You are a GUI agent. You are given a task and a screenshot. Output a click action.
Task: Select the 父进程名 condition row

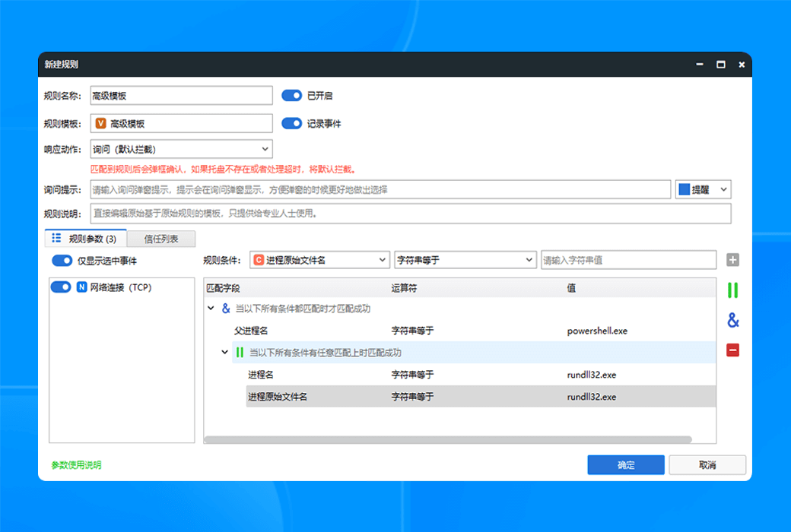pos(474,331)
